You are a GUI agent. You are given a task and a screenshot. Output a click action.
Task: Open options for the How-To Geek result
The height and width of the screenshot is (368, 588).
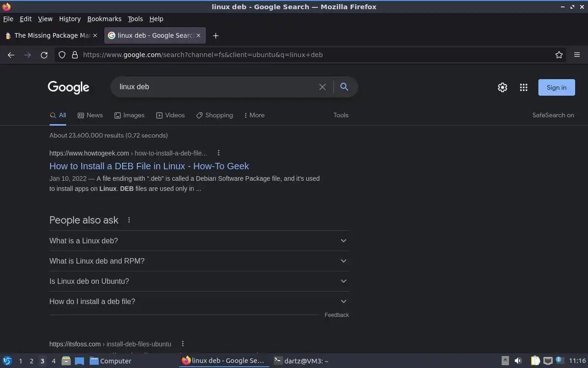click(x=219, y=153)
